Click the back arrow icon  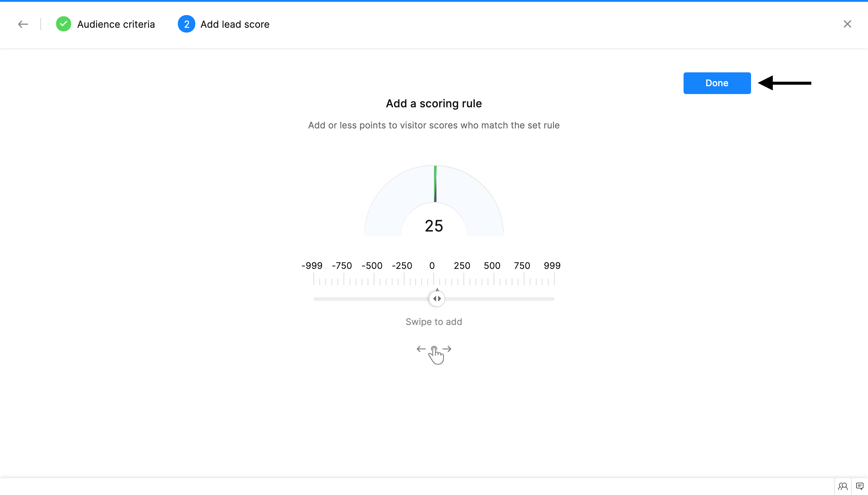tap(23, 24)
